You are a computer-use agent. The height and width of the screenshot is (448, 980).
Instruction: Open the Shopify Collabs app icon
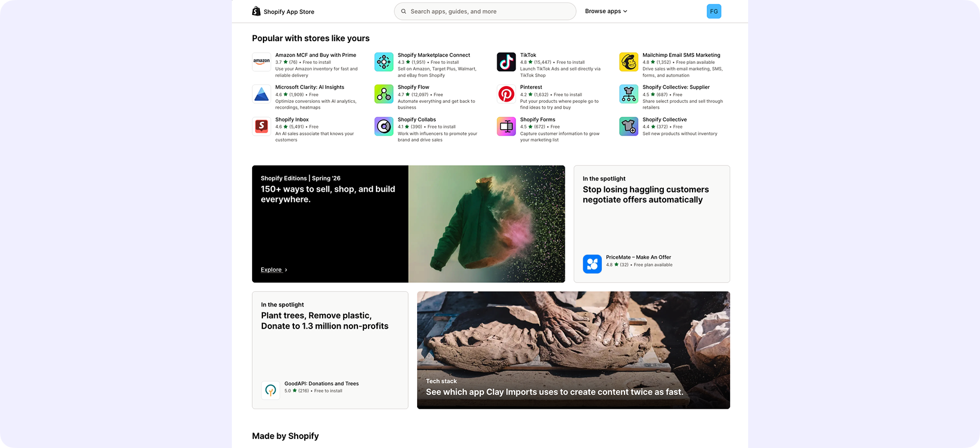[384, 126]
